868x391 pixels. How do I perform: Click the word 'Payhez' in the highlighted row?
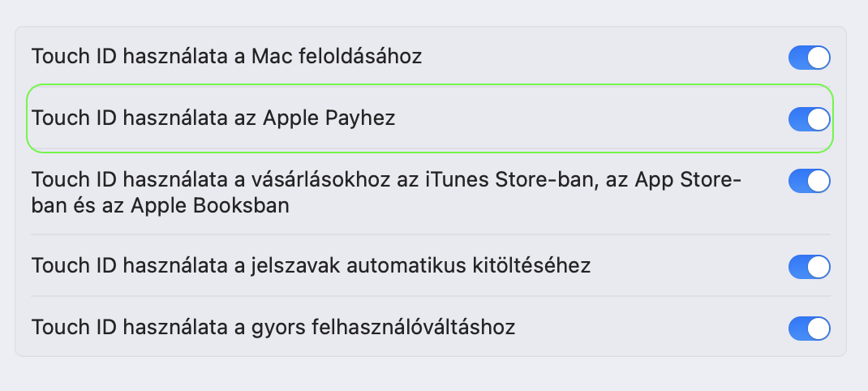tap(359, 118)
